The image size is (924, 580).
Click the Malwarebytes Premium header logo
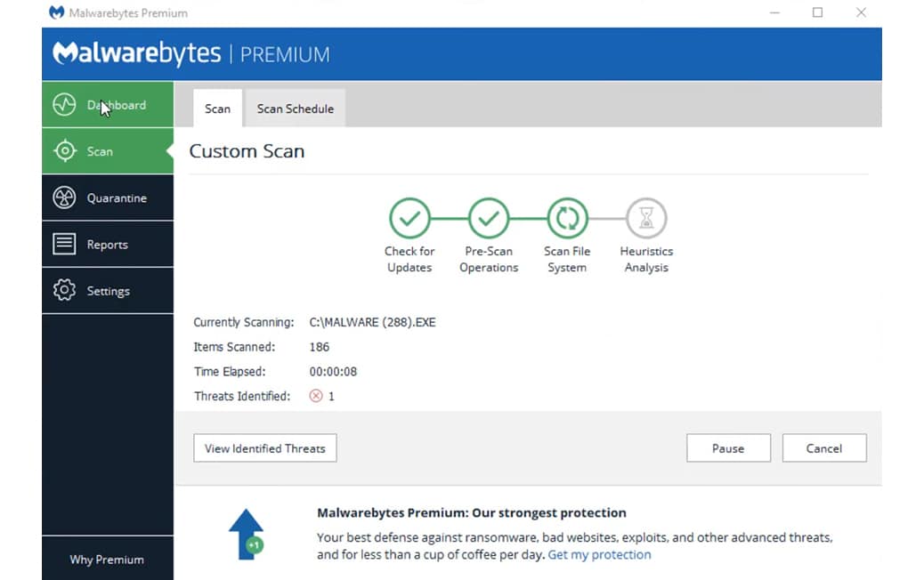pyautogui.click(x=190, y=53)
